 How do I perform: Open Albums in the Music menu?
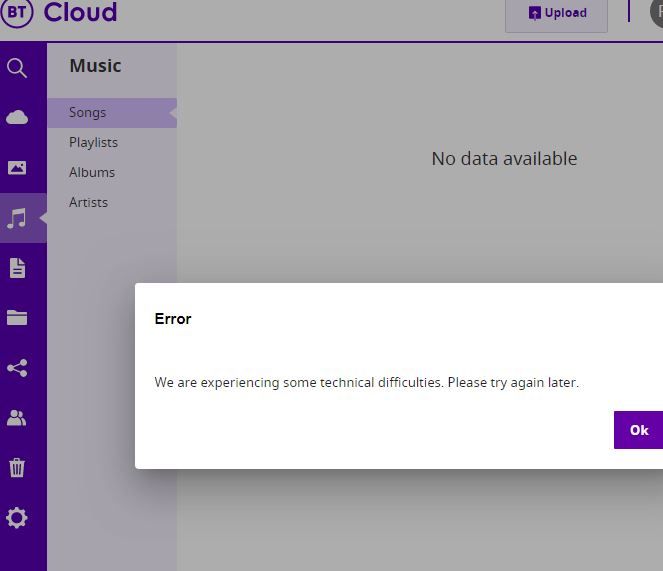pyautogui.click(x=92, y=173)
